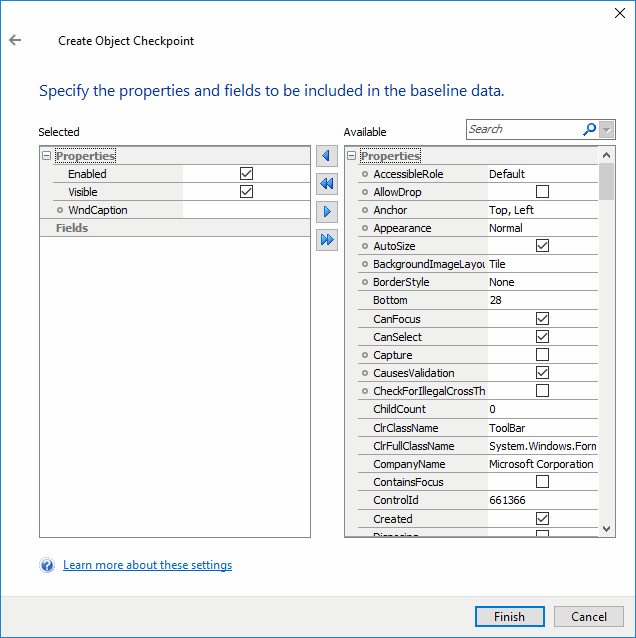Open Learn more about these settings link

[x=147, y=565]
